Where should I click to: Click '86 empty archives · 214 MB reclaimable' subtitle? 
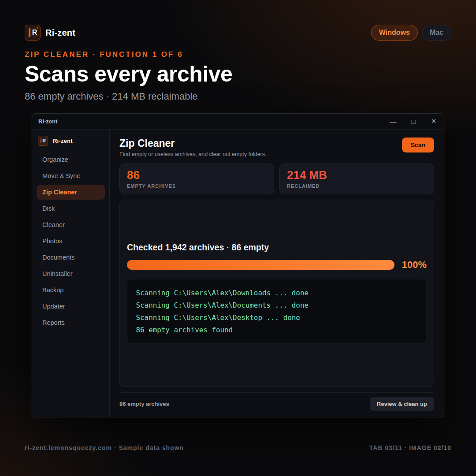click(x=111, y=97)
